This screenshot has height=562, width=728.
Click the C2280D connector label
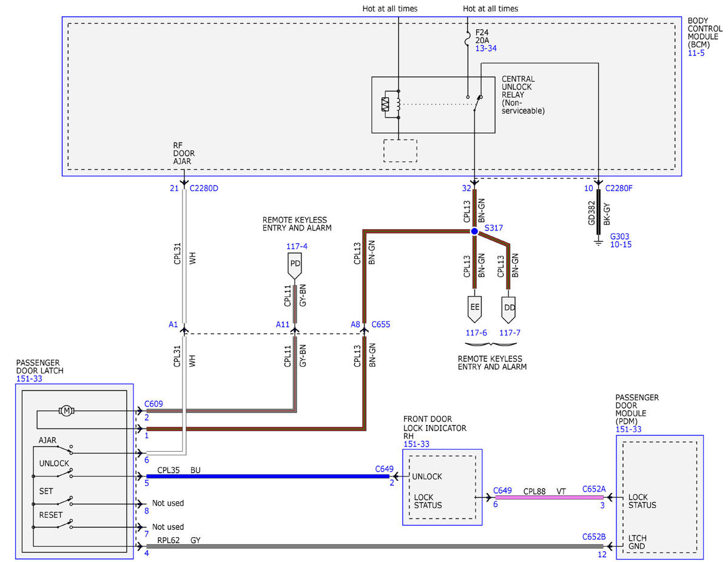(x=204, y=189)
